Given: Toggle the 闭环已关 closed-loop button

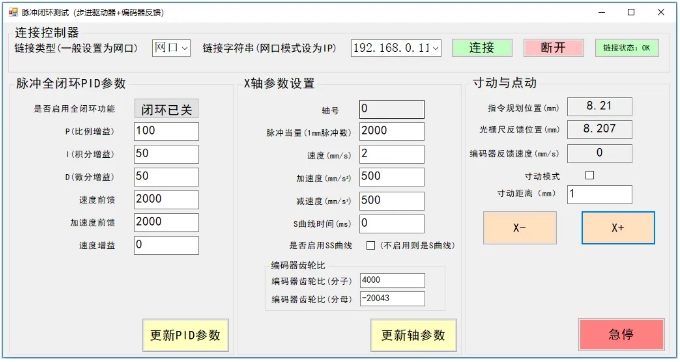Looking at the screenshot, I should 166,109.
